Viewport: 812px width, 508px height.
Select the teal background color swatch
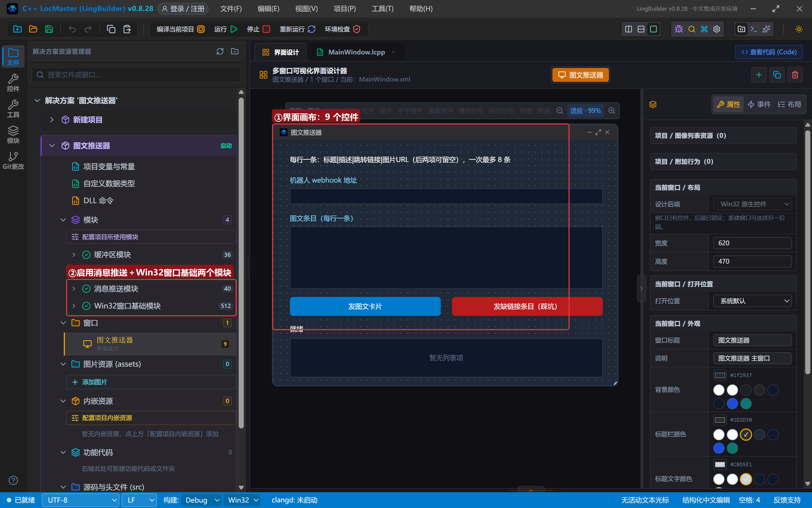pos(746,404)
